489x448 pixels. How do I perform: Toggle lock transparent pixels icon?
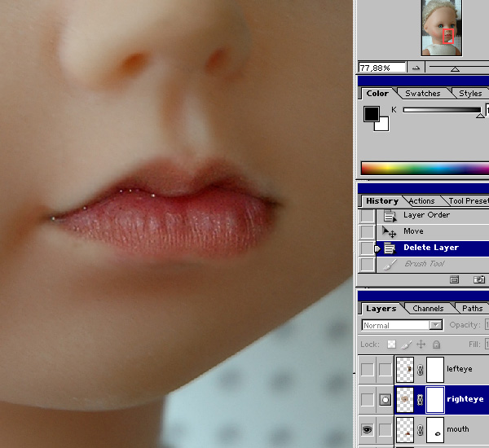click(x=391, y=345)
